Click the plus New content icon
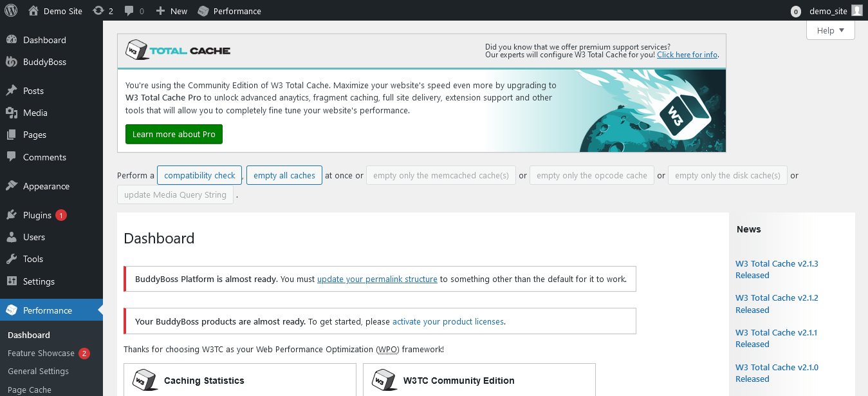The image size is (868, 396). pyautogui.click(x=161, y=10)
